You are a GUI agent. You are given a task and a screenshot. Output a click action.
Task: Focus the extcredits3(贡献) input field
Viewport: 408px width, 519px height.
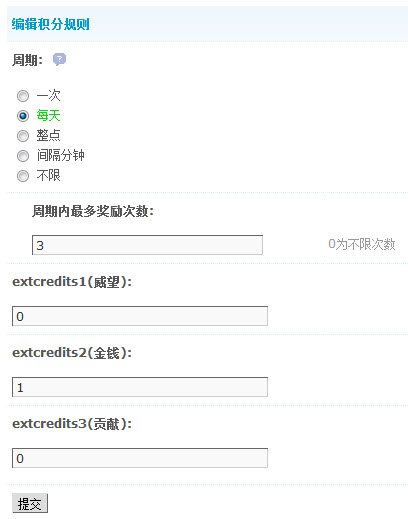(140, 458)
